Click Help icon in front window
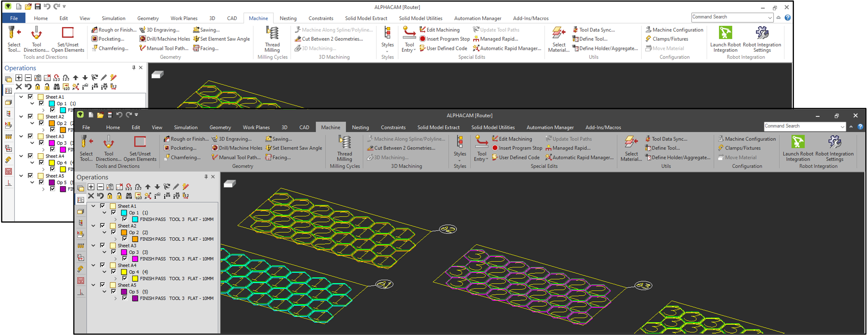Viewport: 868px width, 336px height. click(x=860, y=127)
